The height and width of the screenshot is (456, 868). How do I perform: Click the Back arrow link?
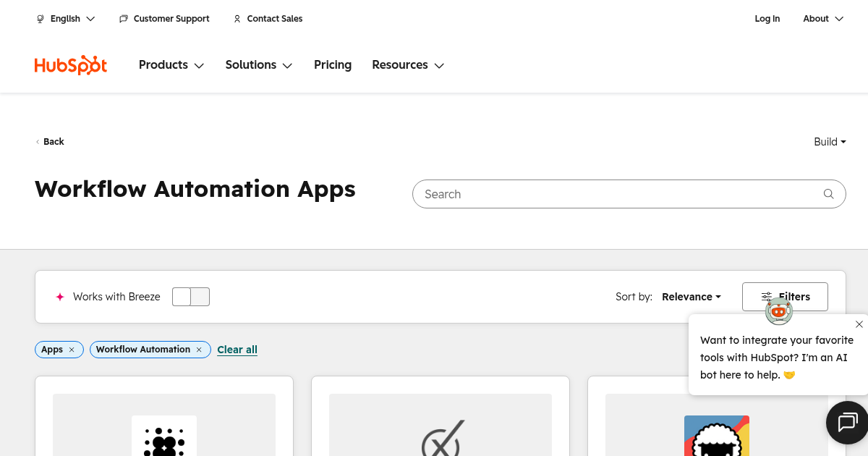click(x=50, y=142)
